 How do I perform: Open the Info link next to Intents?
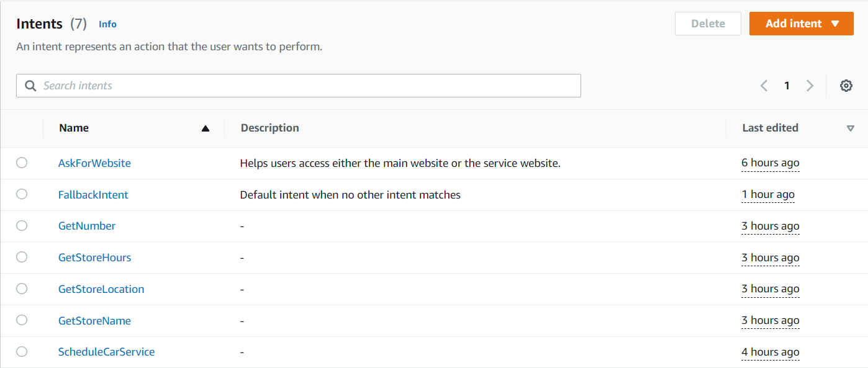coord(107,24)
